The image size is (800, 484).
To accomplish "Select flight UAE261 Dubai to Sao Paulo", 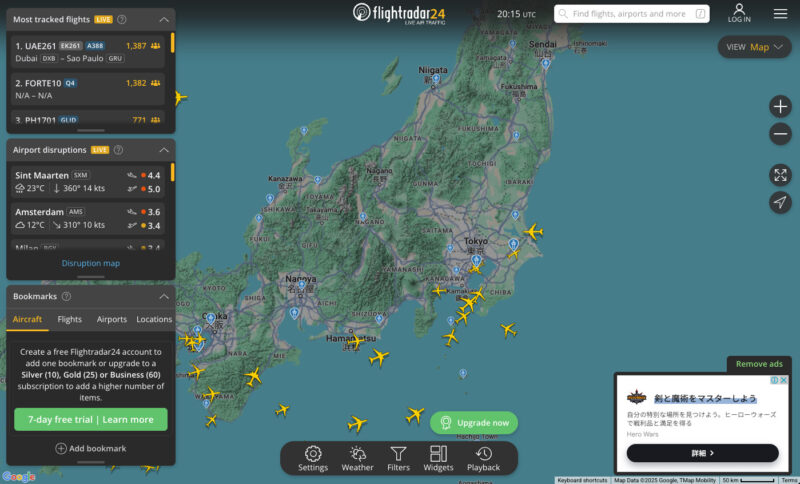I will 88,52.
